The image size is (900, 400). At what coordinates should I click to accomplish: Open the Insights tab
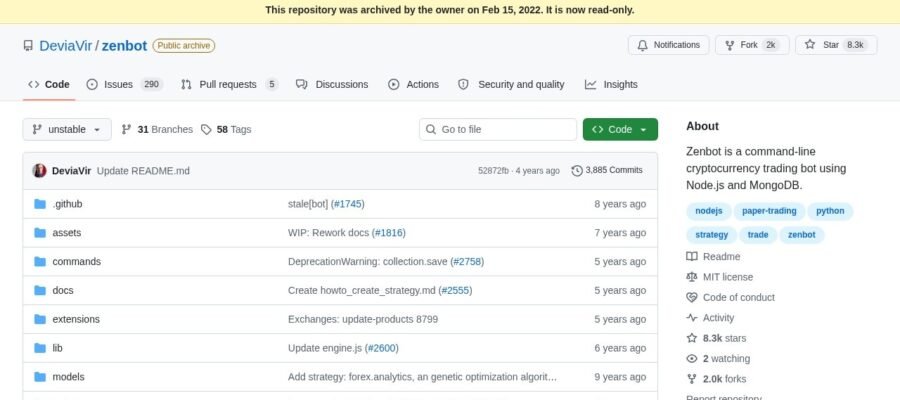[611, 84]
